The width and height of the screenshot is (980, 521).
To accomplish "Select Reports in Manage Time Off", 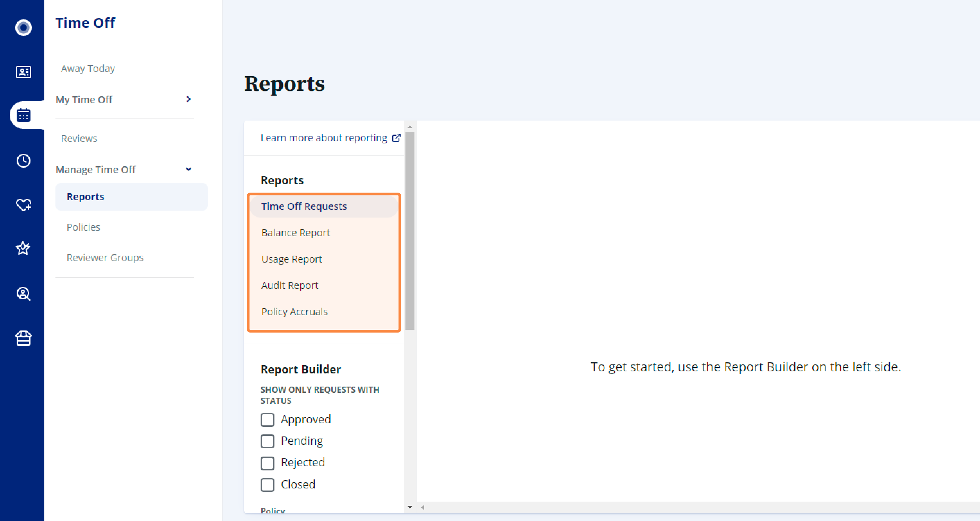I will tap(132, 197).
